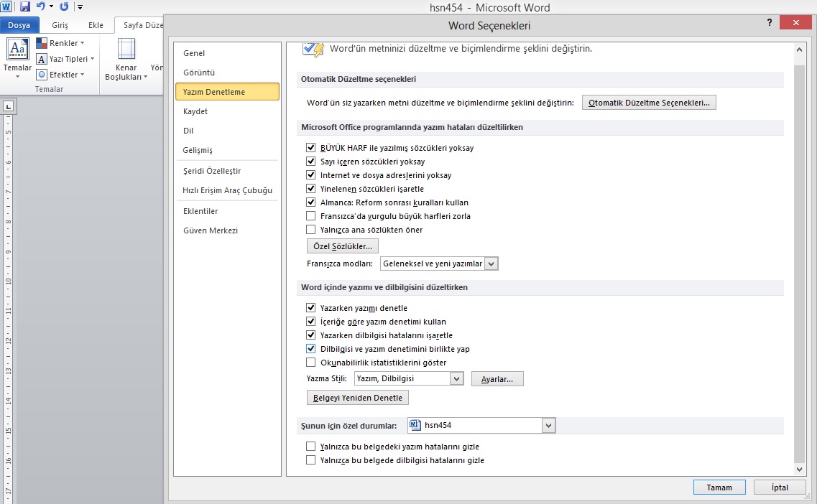Switch to the Giriş ribbon tab
Viewport: 817px width, 504px height.
point(60,25)
